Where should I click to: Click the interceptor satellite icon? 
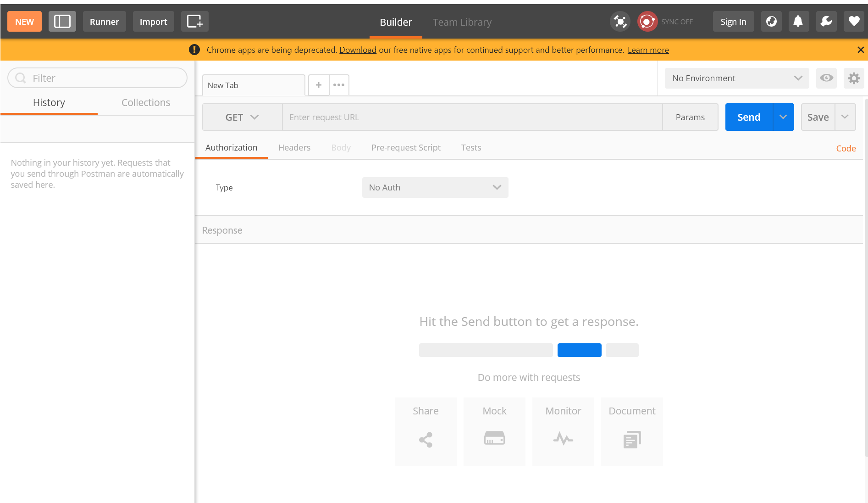click(620, 22)
